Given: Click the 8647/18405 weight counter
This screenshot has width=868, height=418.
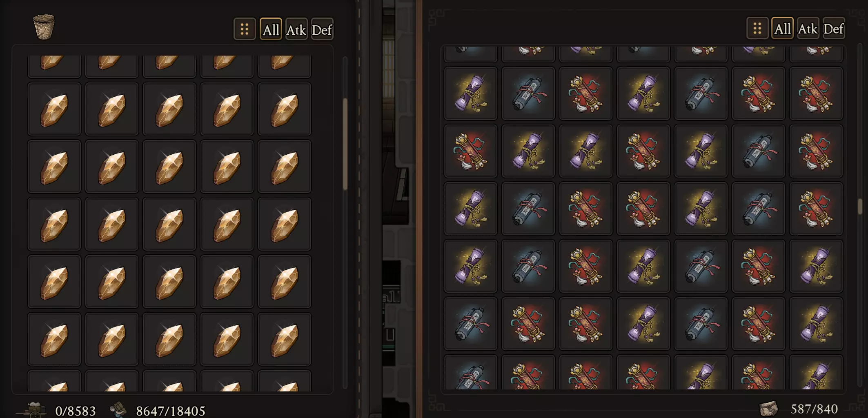Looking at the screenshot, I should 171,411.
